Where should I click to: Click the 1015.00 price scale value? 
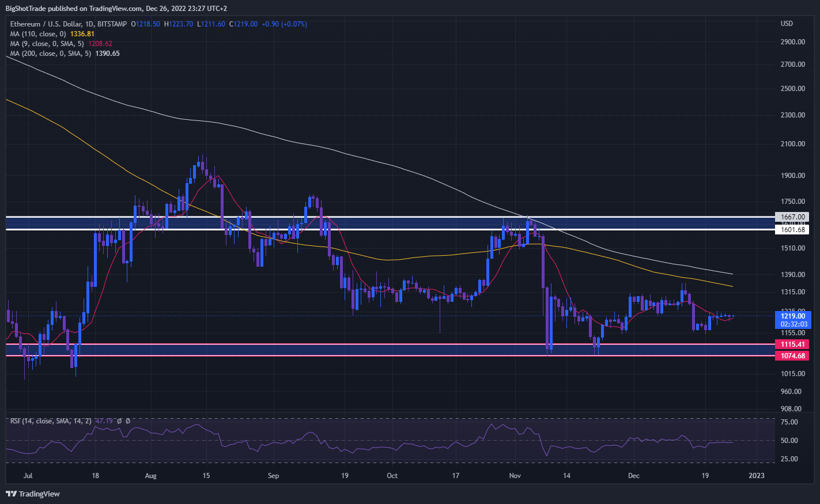click(x=793, y=374)
